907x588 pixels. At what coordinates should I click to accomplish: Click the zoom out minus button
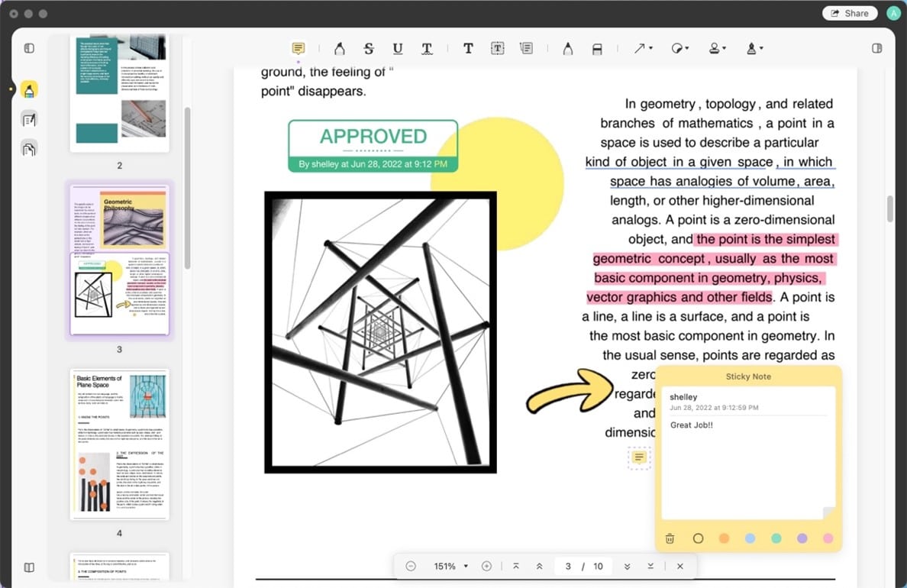coord(411,566)
